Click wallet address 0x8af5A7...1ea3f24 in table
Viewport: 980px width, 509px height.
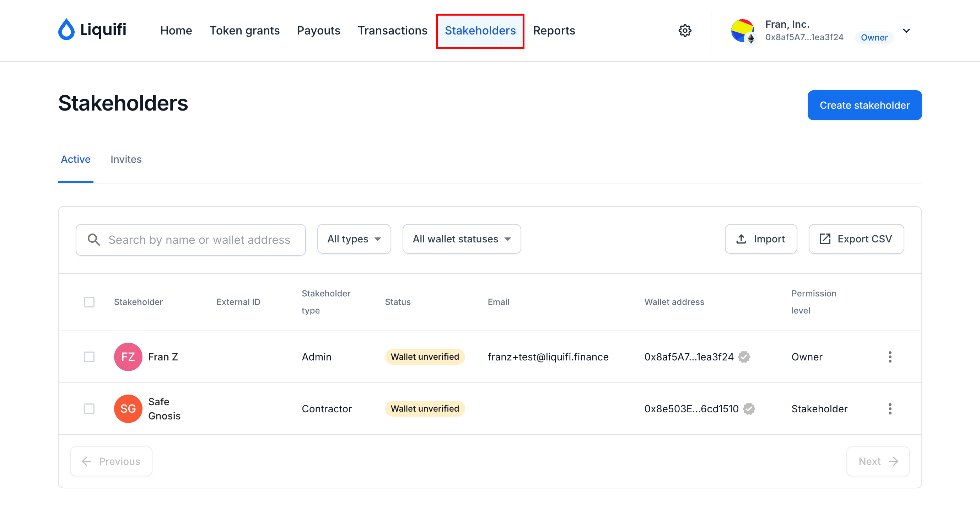point(689,357)
